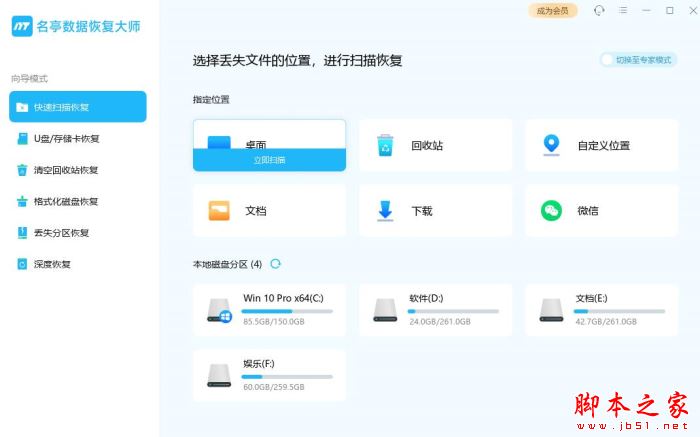Click 本地磁盘分区 (4) heading
Image resolution: width=700 pixels, height=437 pixels.
coord(227,264)
